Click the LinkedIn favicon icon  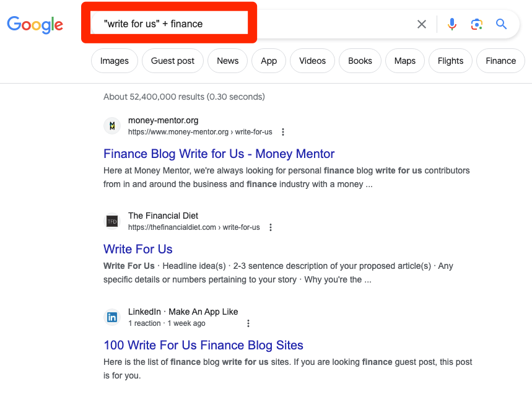coord(112,317)
